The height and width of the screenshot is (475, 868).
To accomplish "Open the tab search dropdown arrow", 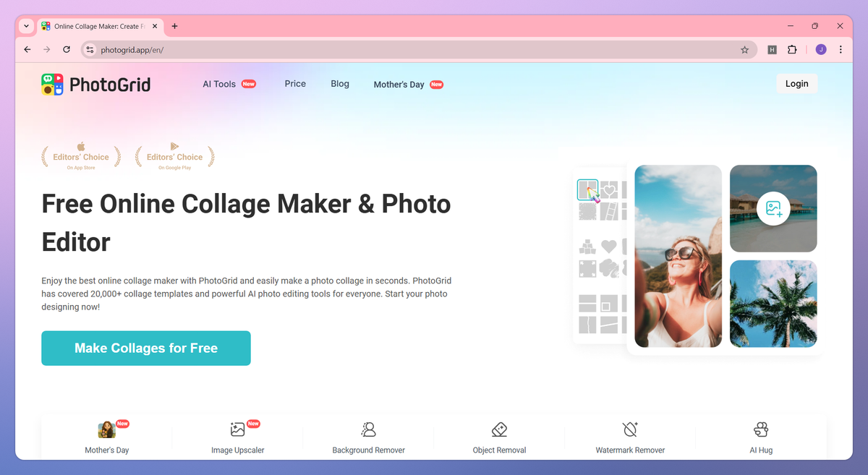I will click(27, 26).
